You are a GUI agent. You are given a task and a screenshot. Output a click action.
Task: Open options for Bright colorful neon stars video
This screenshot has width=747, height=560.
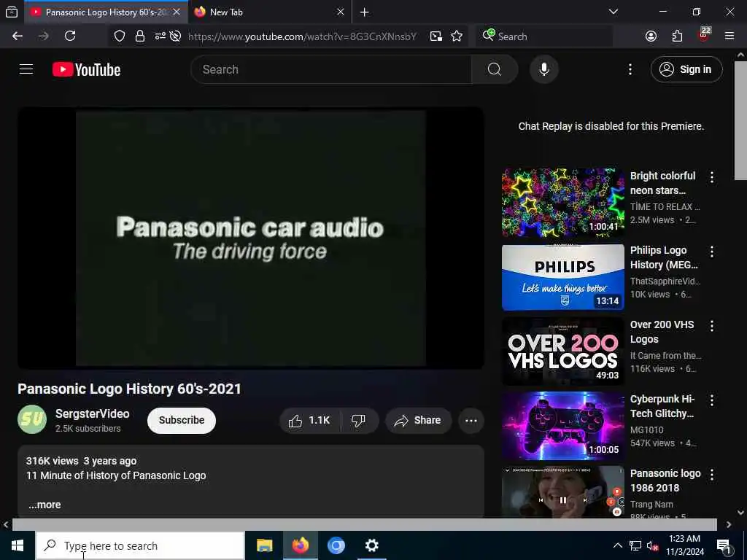(712, 177)
